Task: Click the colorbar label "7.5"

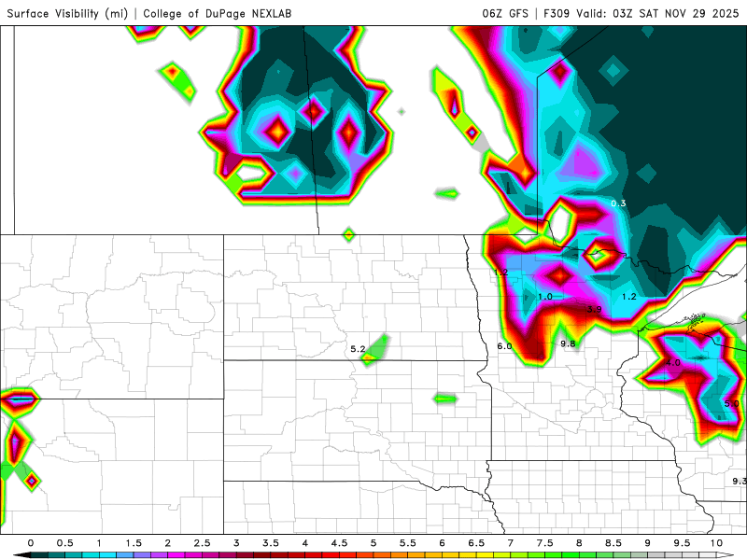Action: point(545,543)
